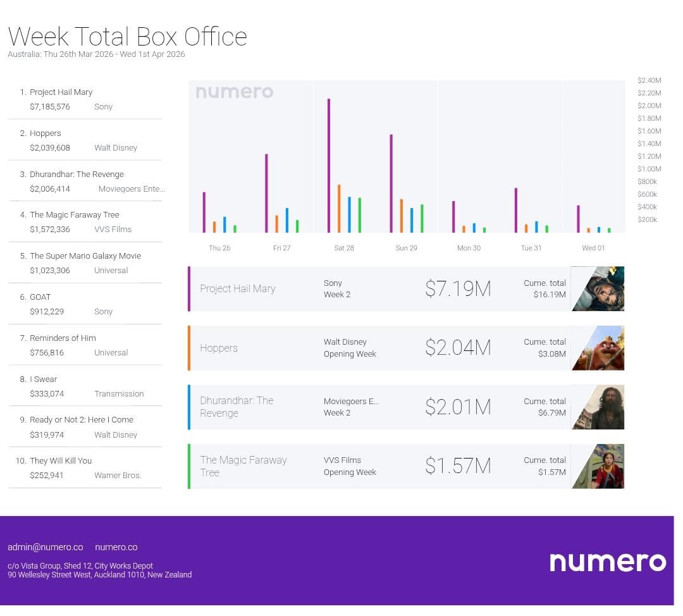Viewport: 683px width, 616px height.
Task: Click the orange color strip beside Hoppers
Action: (x=189, y=348)
